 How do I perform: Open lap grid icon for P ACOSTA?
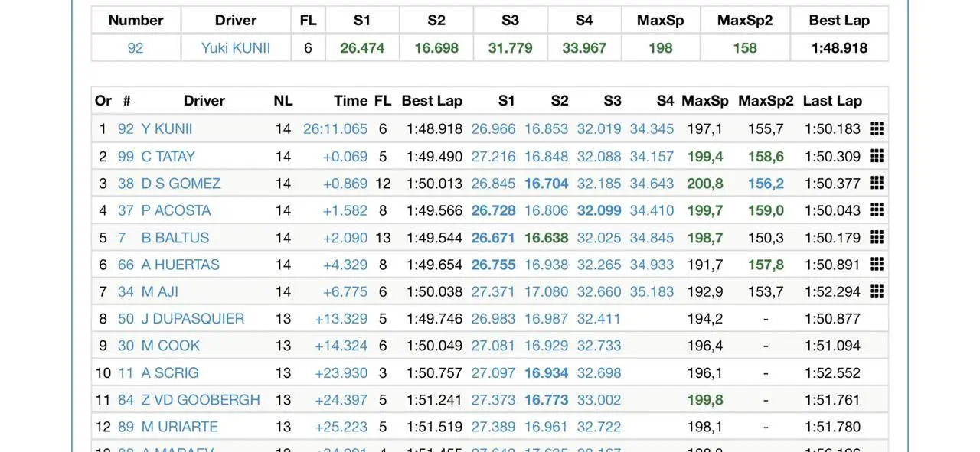click(x=877, y=210)
